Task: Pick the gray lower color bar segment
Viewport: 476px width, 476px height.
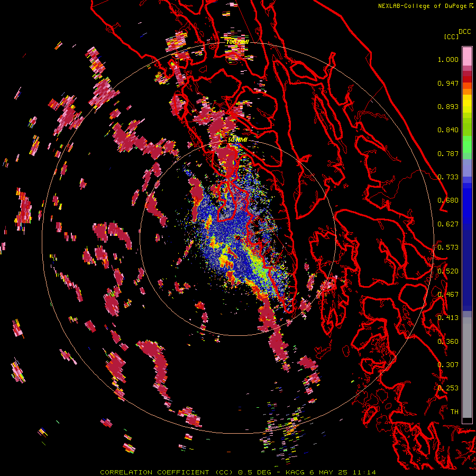Action: coord(467,368)
